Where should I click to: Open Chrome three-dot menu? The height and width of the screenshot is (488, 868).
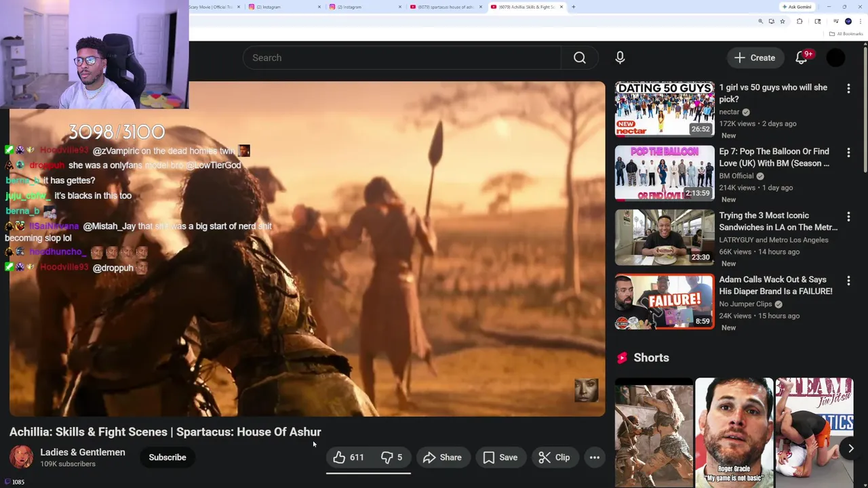(x=859, y=22)
